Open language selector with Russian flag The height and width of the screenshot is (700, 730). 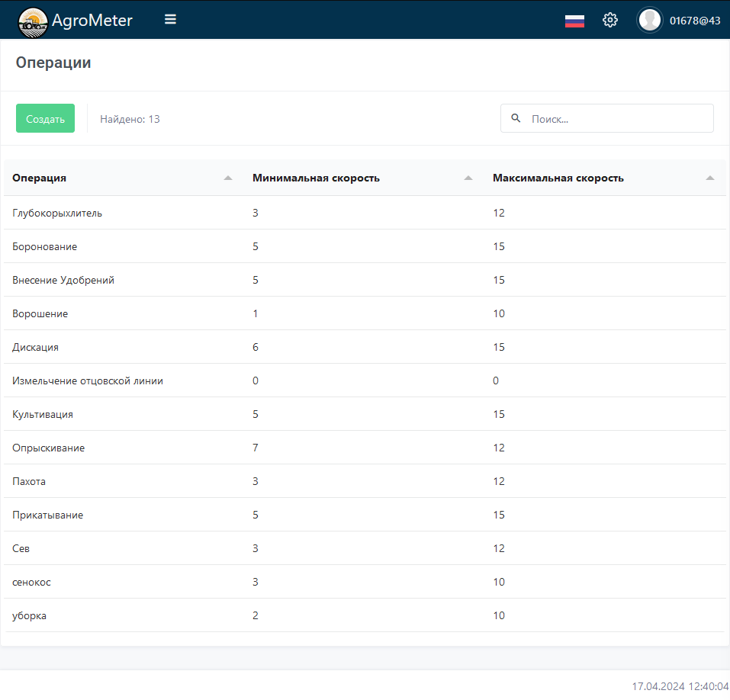pos(574,21)
